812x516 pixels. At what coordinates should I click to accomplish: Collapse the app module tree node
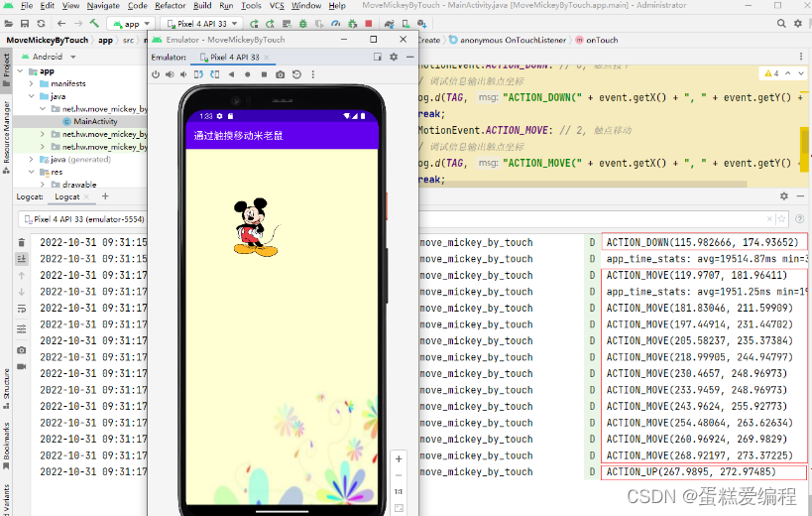(x=20, y=71)
